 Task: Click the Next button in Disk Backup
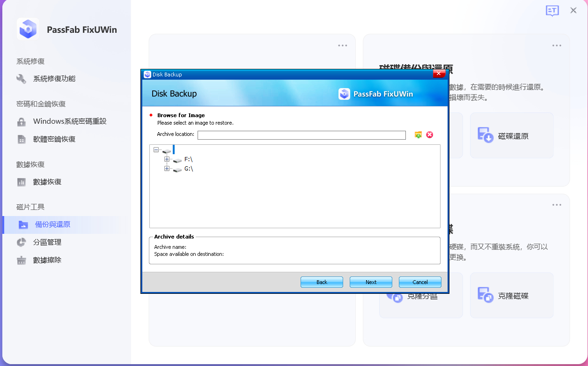click(370, 282)
